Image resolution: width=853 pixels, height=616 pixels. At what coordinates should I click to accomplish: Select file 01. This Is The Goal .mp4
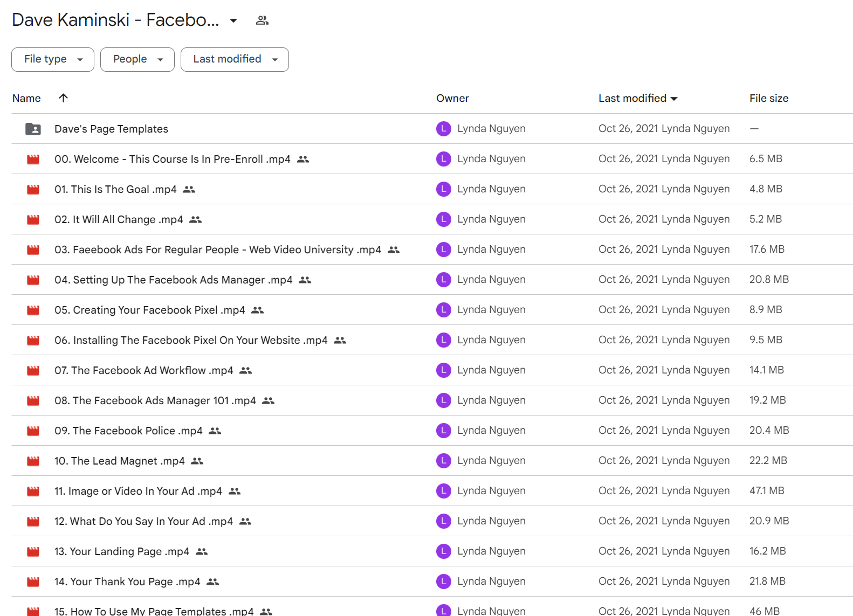pyautogui.click(x=115, y=189)
